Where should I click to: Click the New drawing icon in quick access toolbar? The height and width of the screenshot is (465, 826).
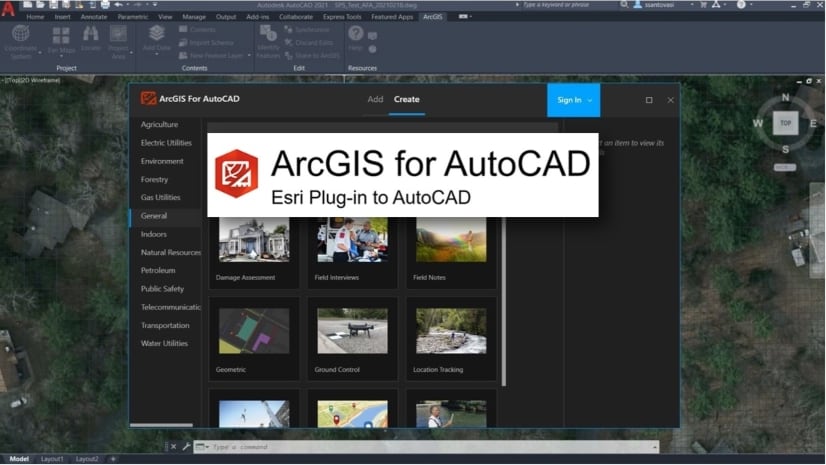(x=28, y=5)
